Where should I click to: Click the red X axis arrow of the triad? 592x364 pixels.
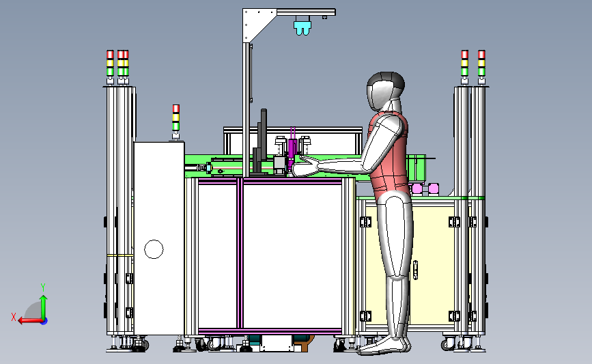(x=29, y=321)
